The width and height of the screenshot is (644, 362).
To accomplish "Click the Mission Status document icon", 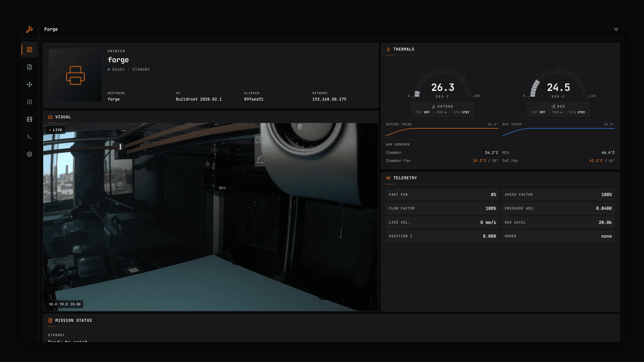I will click(50, 320).
